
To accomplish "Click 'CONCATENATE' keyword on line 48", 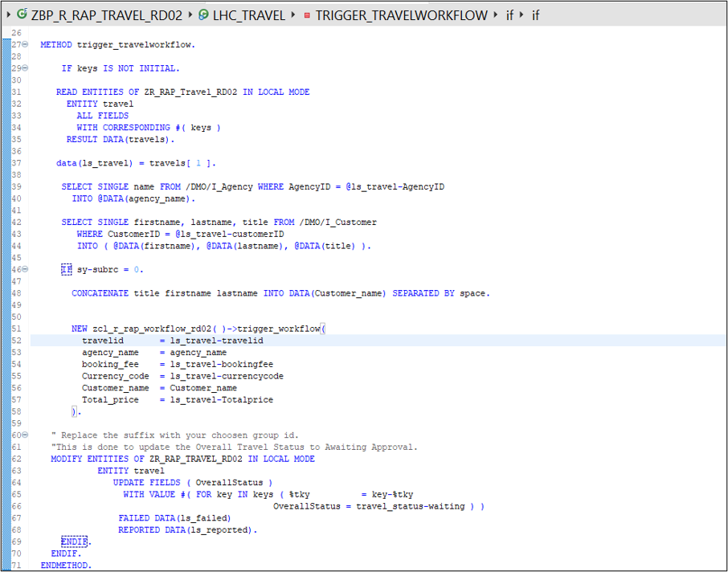I will [100, 293].
